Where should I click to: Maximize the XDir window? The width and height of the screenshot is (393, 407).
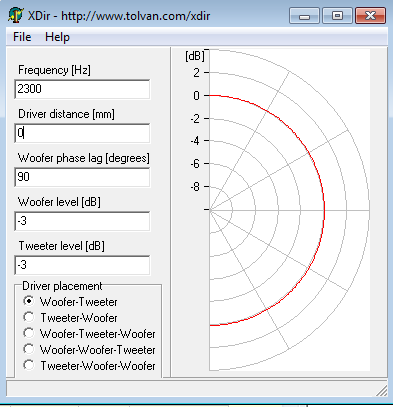click(x=337, y=16)
